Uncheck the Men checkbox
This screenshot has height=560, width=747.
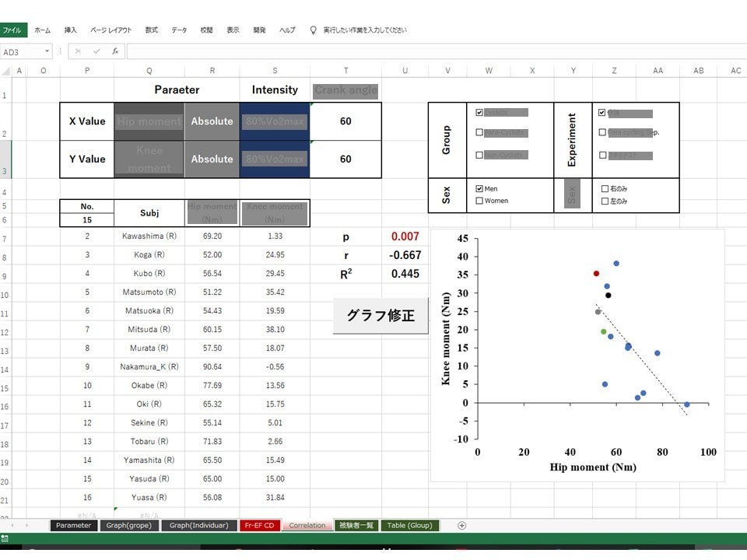click(479, 188)
